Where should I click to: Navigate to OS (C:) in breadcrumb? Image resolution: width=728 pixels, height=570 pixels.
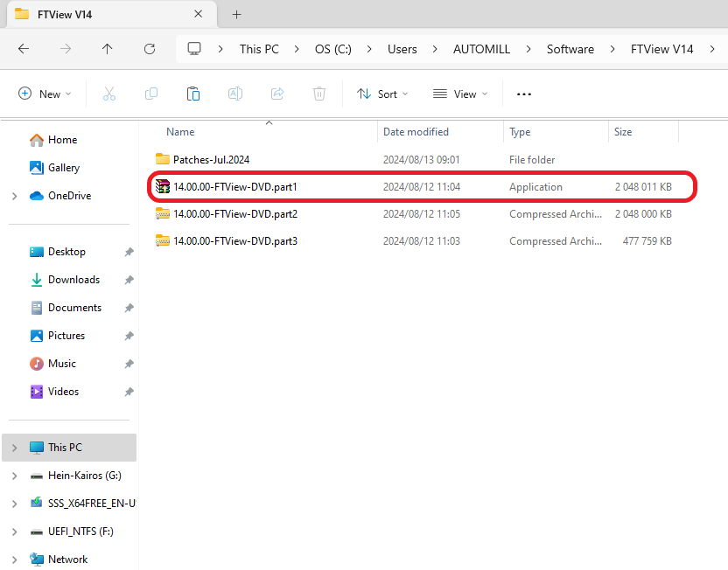[332, 49]
